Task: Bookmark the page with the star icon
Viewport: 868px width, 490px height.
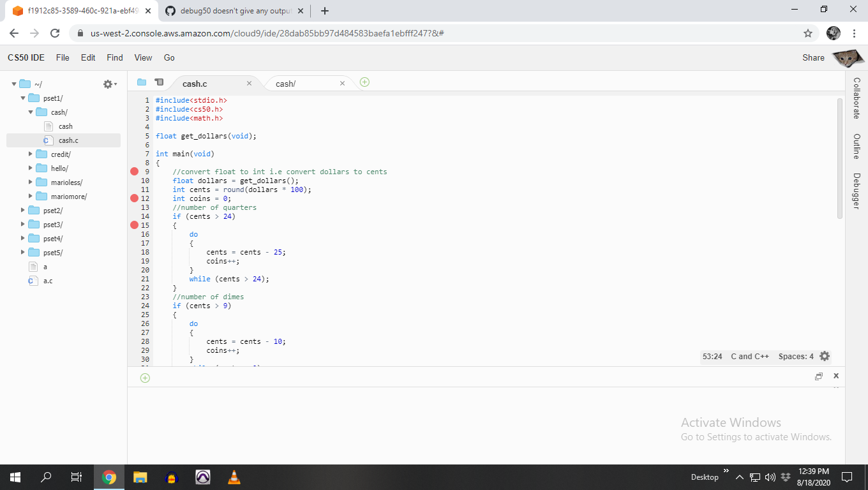Action: (x=807, y=33)
